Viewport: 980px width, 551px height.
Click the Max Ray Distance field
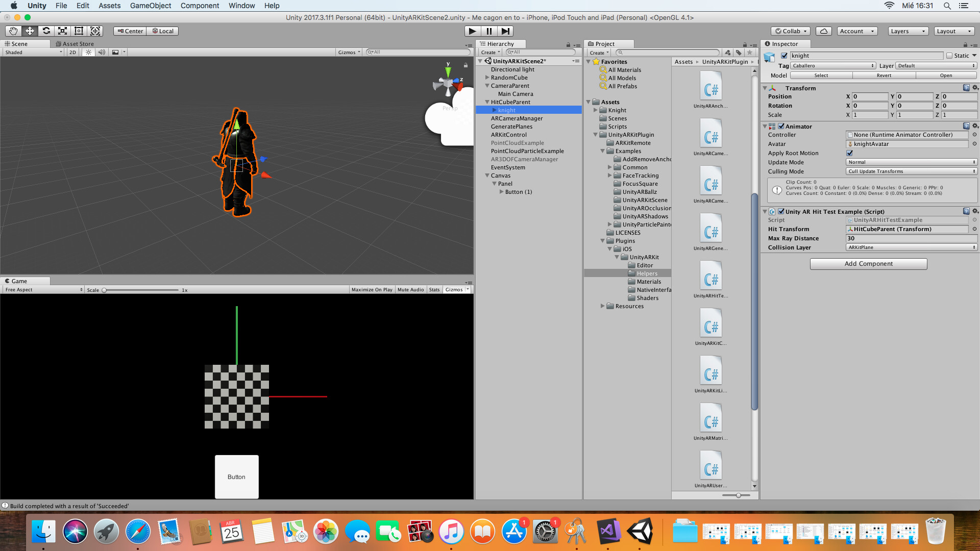pyautogui.click(x=911, y=238)
